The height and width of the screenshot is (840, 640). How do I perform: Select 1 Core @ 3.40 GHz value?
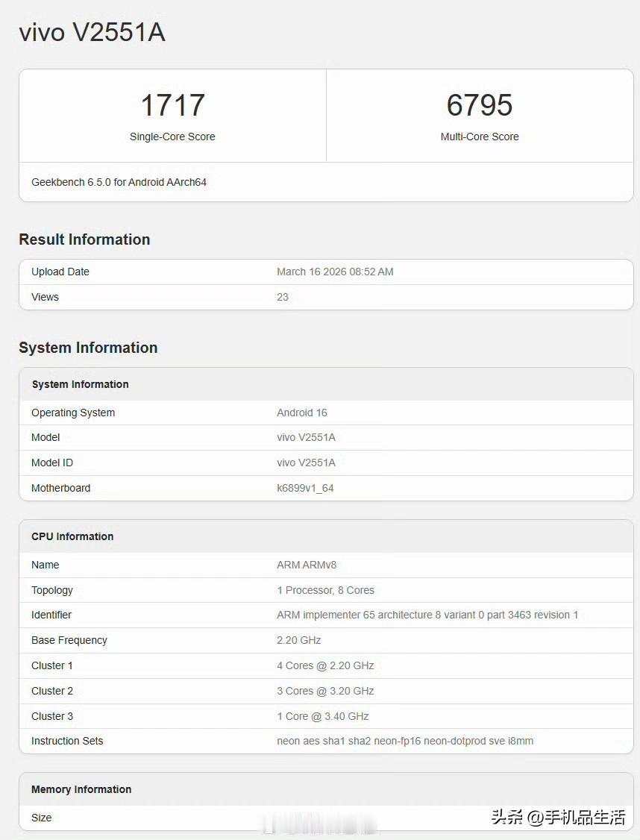point(323,716)
